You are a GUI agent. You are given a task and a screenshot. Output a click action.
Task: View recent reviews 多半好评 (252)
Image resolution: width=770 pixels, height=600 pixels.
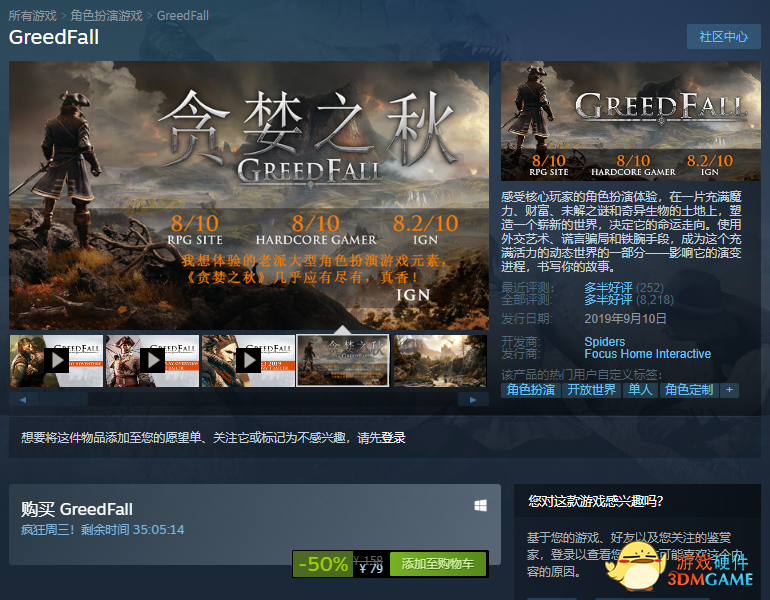coord(608,288)
